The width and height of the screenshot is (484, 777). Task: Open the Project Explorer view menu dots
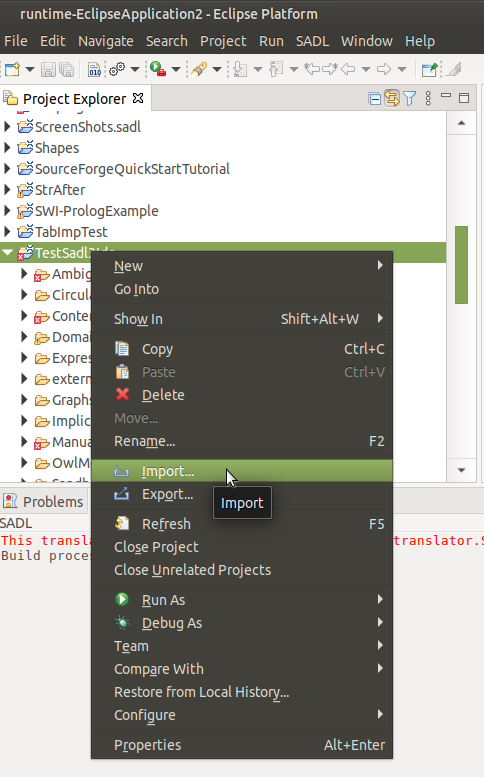428,99
